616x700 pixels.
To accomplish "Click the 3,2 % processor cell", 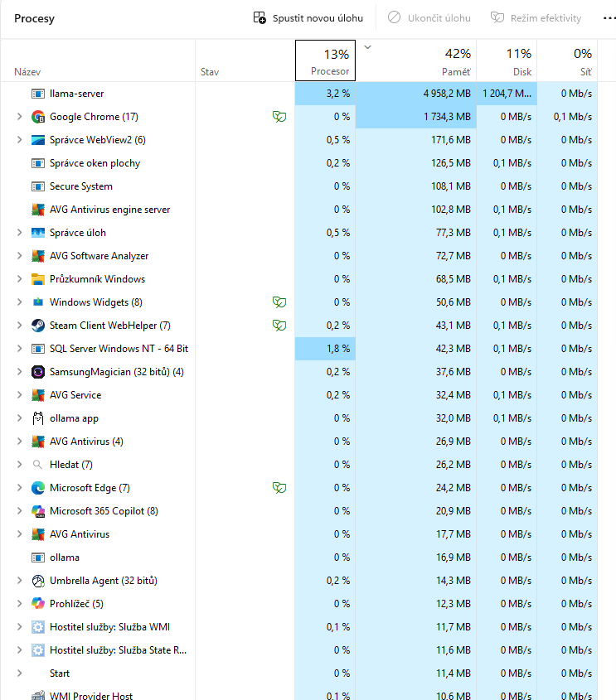I will click(325, 94).
